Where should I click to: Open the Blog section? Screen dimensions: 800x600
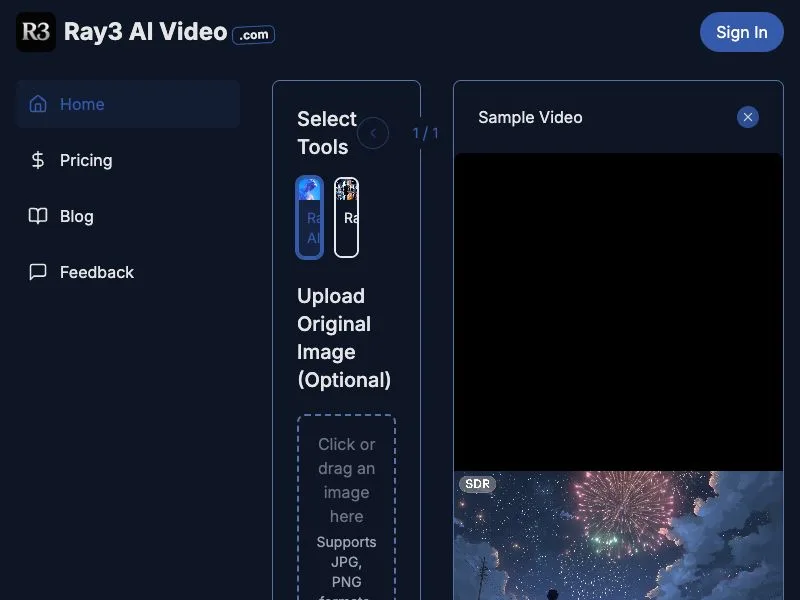click(x=77, y=216)
